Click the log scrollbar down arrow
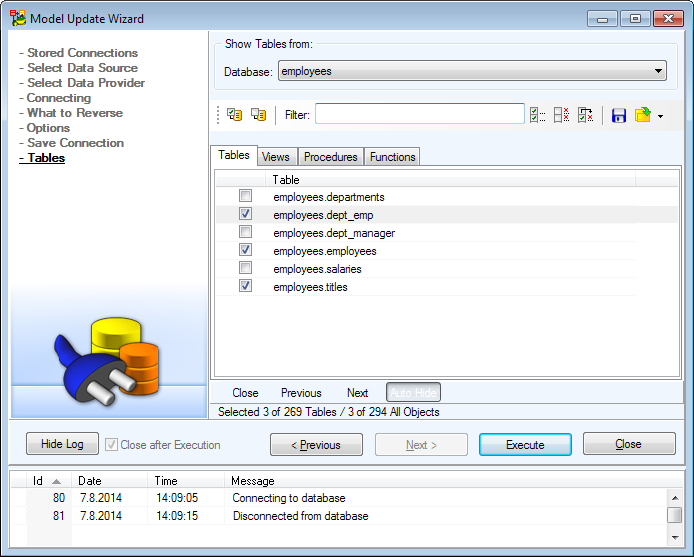Viewport: 694px width, 557px height. point(675,537)
